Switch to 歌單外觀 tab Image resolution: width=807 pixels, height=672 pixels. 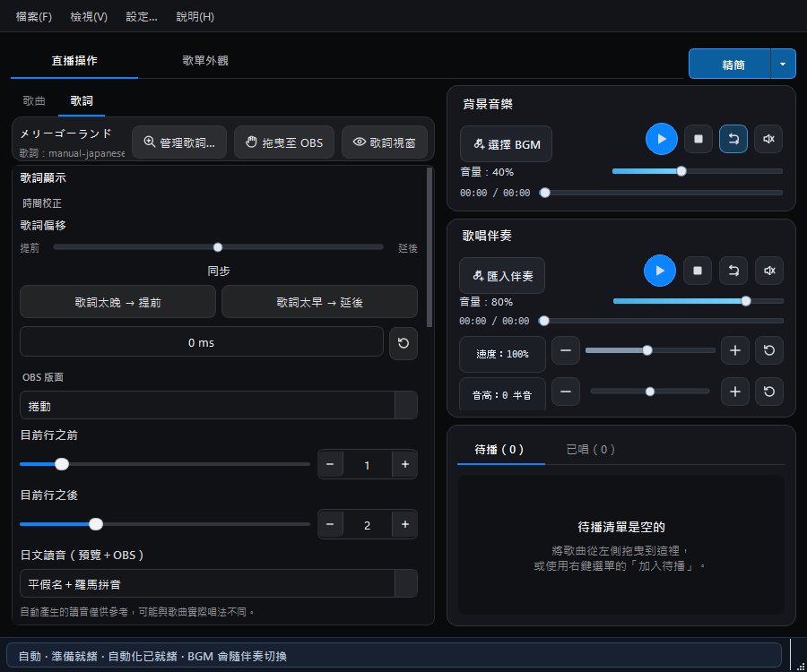click(205, 61)
